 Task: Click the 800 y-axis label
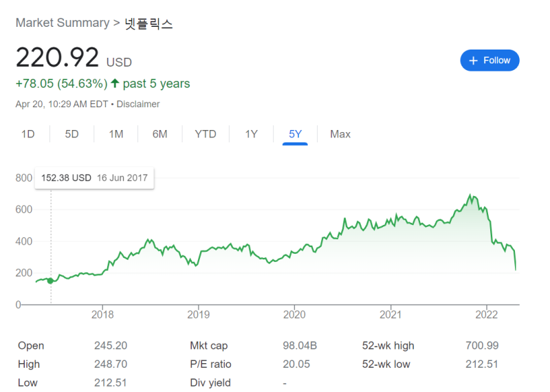point(24,178)
